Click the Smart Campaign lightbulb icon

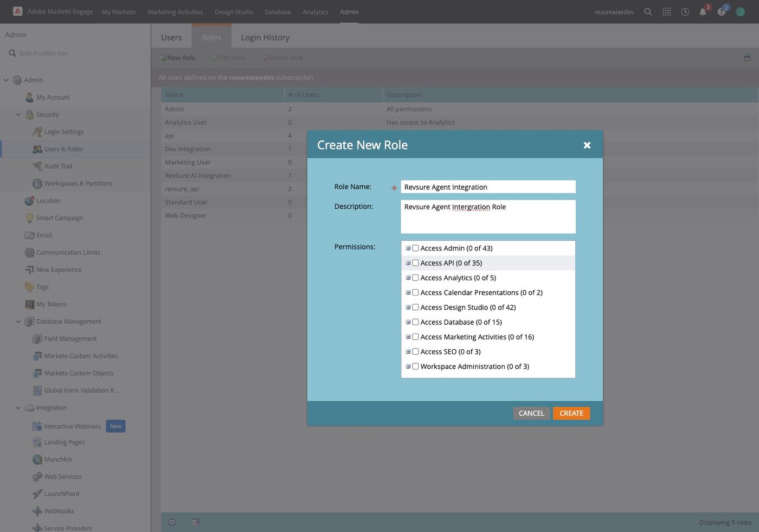pyautogui.click(x=29, y=218)
